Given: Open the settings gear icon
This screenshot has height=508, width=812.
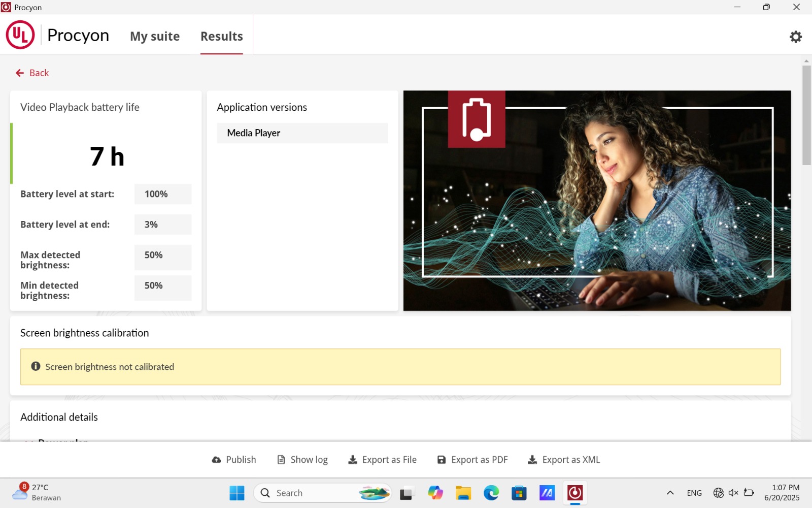Looking at the screenshot, I should pyautogui.click(x=795, y=37).
